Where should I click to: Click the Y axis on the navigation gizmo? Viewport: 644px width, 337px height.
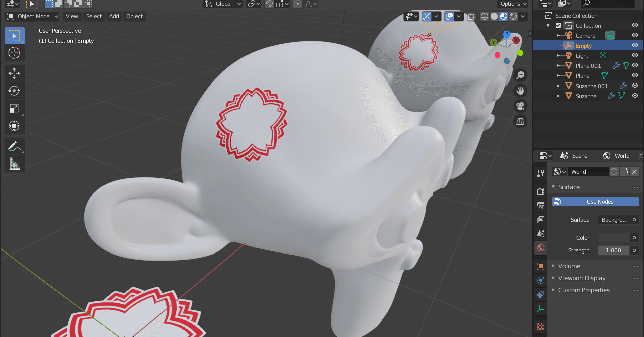click(x=493, y=43)
